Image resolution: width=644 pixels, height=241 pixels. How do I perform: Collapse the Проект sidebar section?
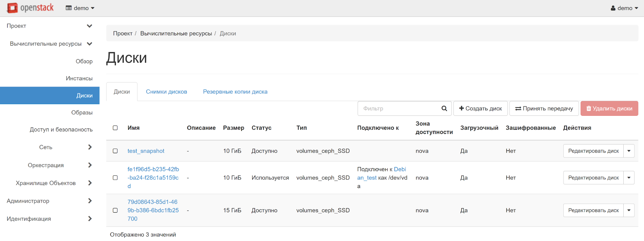pyautogui.click(x=50, y=26)
